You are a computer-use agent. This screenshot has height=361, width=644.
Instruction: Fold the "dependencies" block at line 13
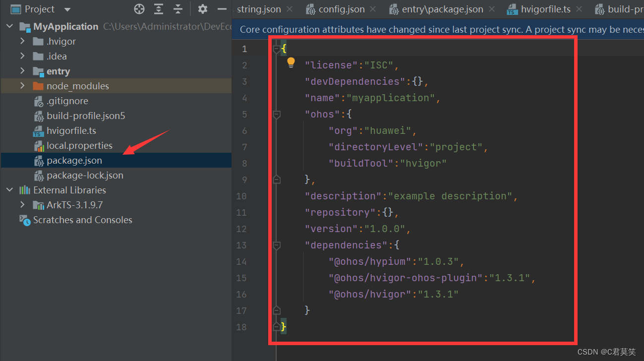[x=277, y=245]
